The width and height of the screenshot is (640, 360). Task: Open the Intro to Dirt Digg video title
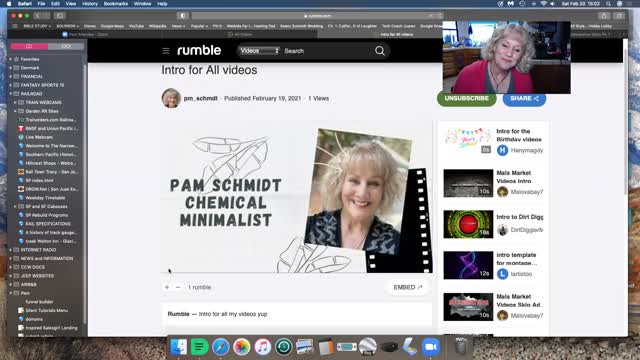coord(520,217)
